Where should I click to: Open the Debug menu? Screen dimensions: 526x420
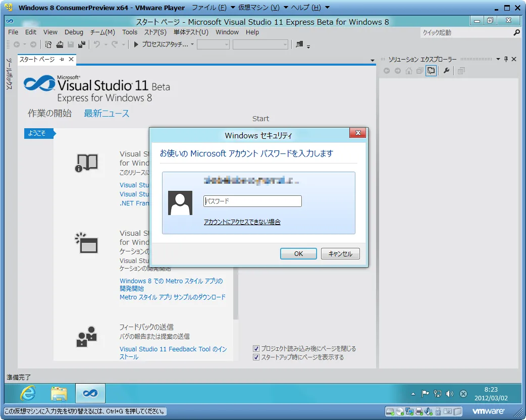coord(74,32)
